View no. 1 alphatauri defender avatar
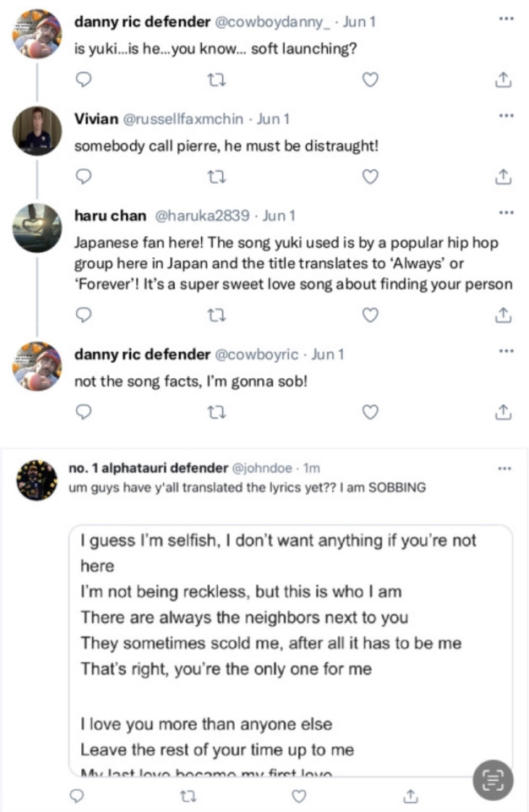This screenshot has height=812, width=529. (x=37, y=481)
